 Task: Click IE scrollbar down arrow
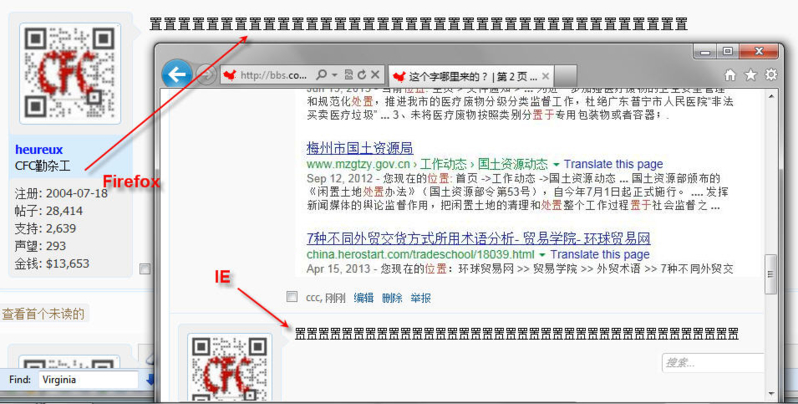(772, 394)
